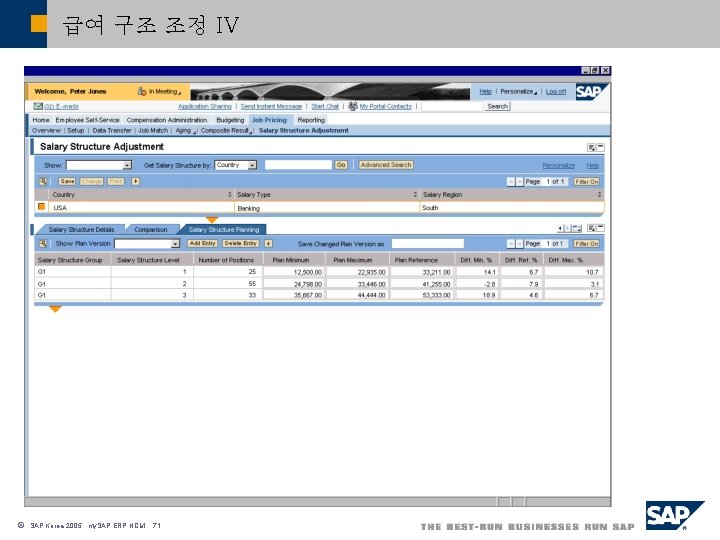This screenshot has height=540, width=720.
Task: Sort by the Country column sort icon
Action: click(x=230, y=195)
